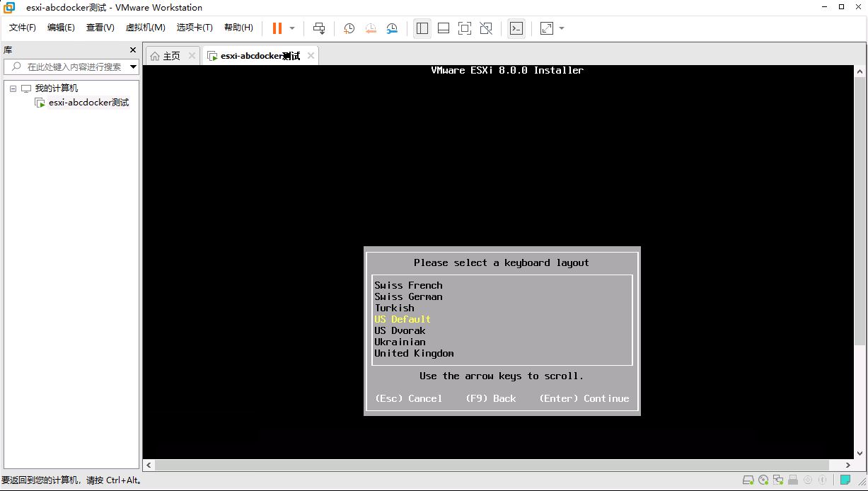The image size is (868, 491).
Task: Toggle the thumbnail bar view
Action: (444, 28)
